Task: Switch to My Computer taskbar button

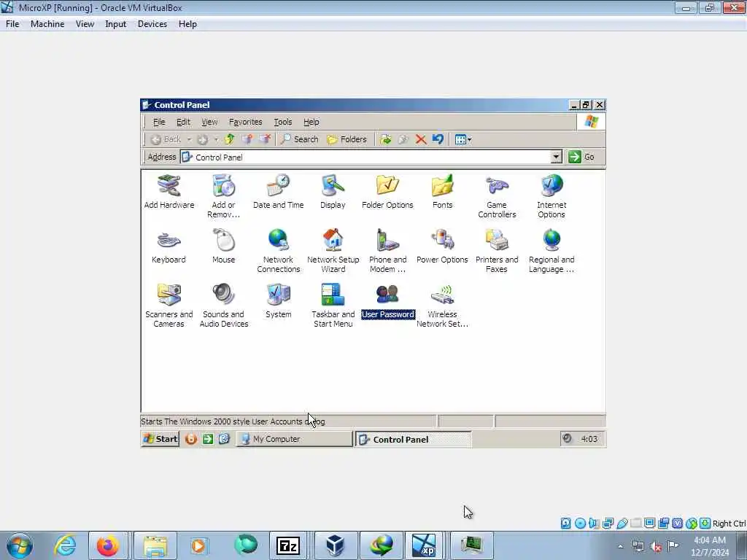Action: tap(294, 438)
